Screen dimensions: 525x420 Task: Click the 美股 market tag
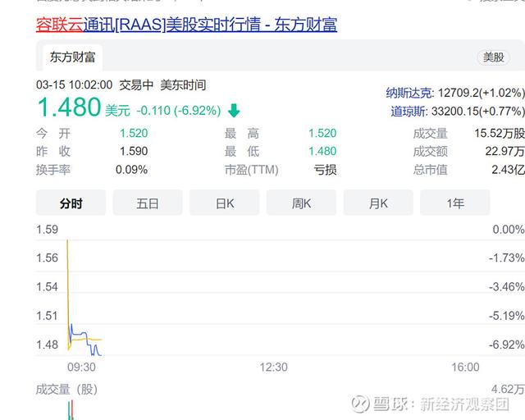coord(494,57)
